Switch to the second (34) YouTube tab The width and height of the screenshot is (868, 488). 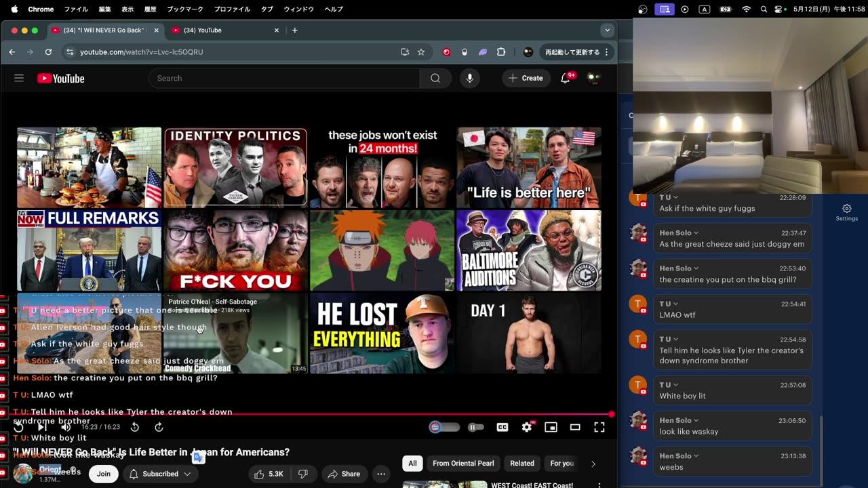[x=225, y=30]
